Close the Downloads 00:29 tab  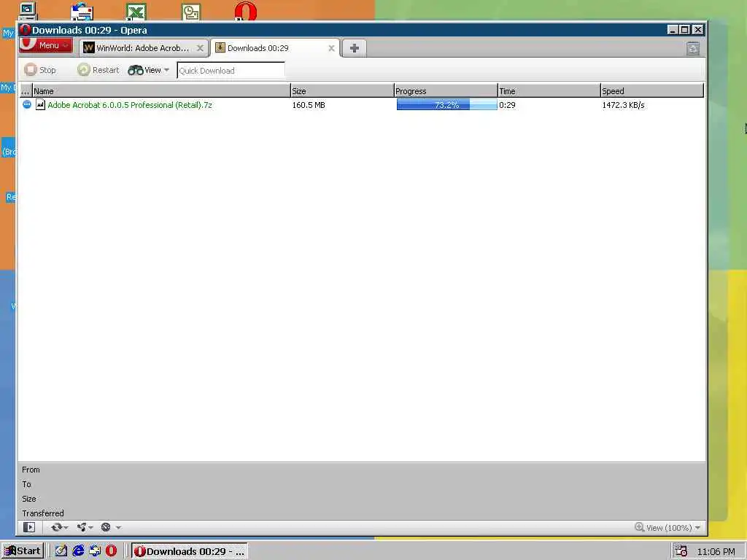click(x=332, y=48)
